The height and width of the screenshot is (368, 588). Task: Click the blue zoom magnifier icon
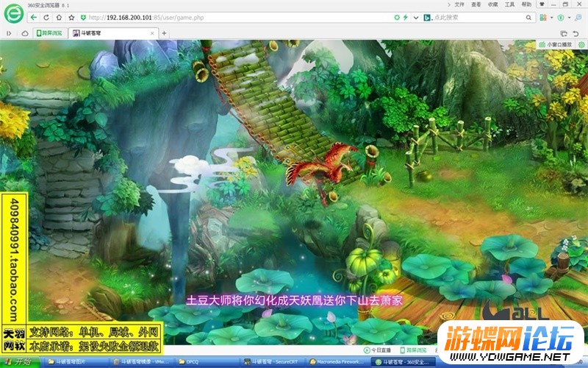point(579,17)
